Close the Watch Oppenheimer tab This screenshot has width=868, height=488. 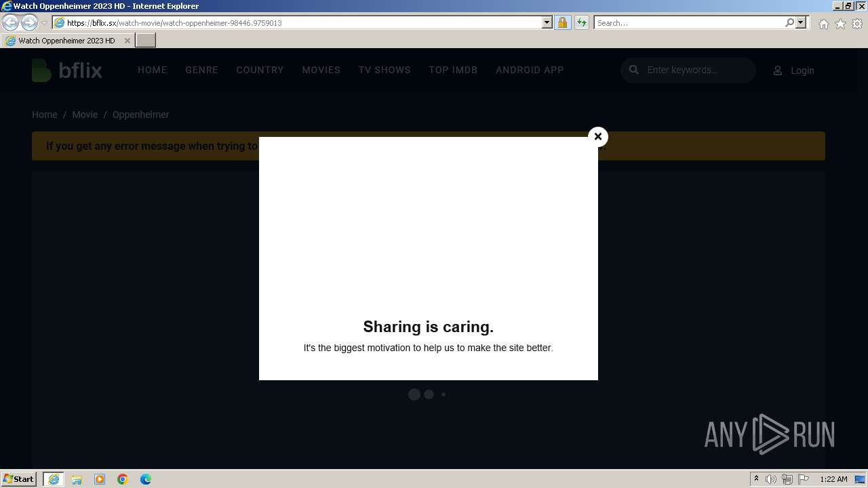tap(127, 41)
